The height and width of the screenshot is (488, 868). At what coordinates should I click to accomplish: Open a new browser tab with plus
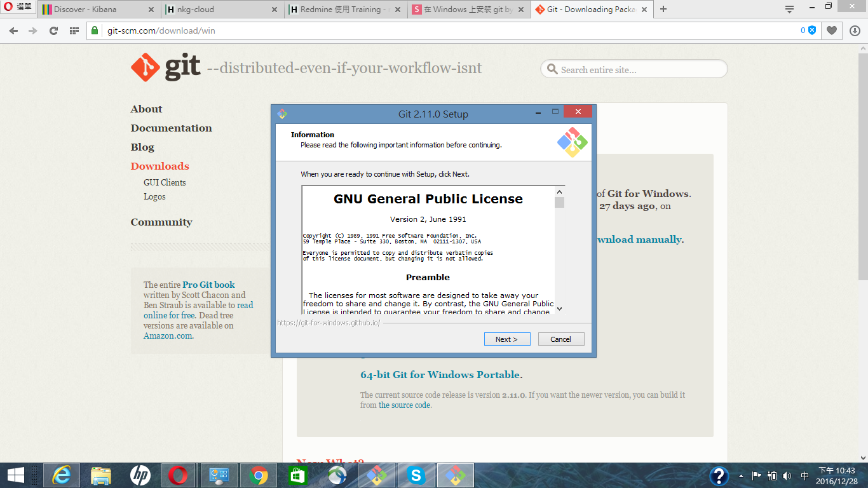pyautogui.click(x=663, y=9)
